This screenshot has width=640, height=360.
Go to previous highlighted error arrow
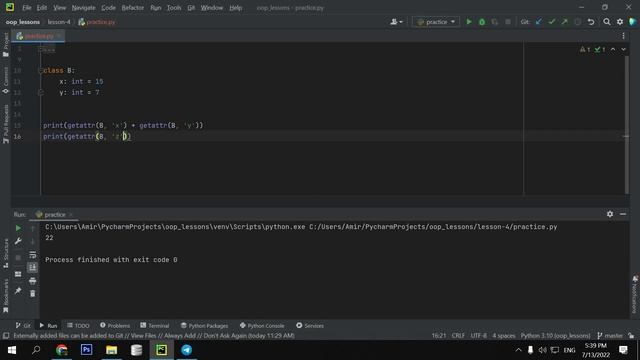tap(613, 49)
